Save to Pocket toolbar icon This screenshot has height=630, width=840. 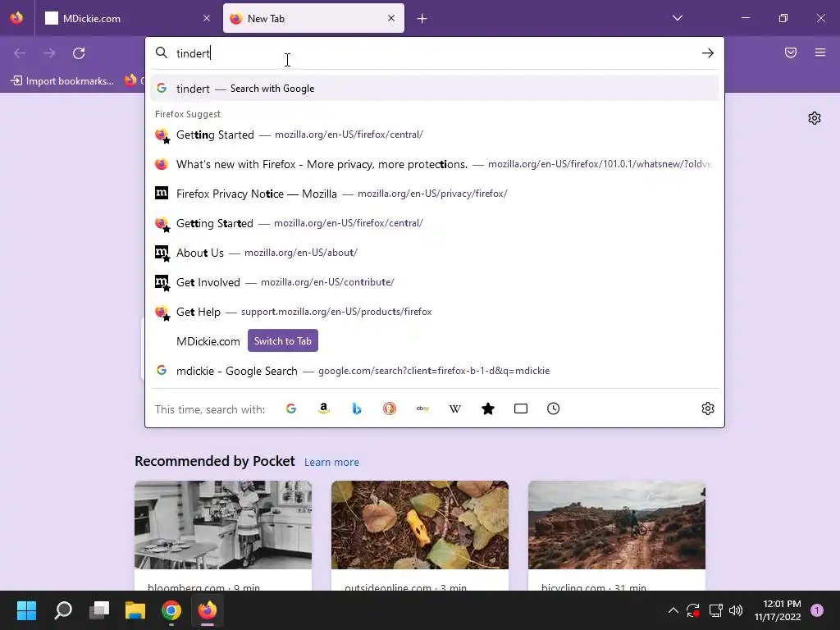pos(791,52)
